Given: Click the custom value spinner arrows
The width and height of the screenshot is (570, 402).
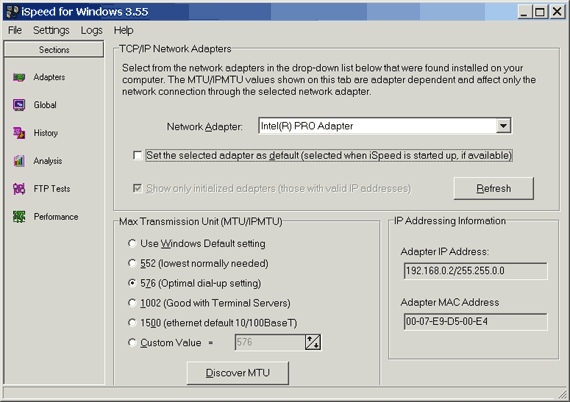Looking at the screenshot, I should click(313, 342).
